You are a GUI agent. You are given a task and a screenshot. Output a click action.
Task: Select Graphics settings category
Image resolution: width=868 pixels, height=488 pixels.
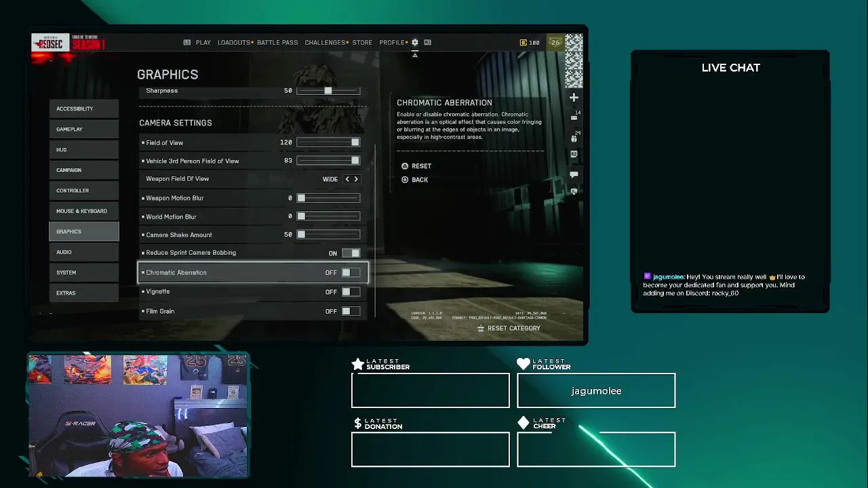[84, 231]
